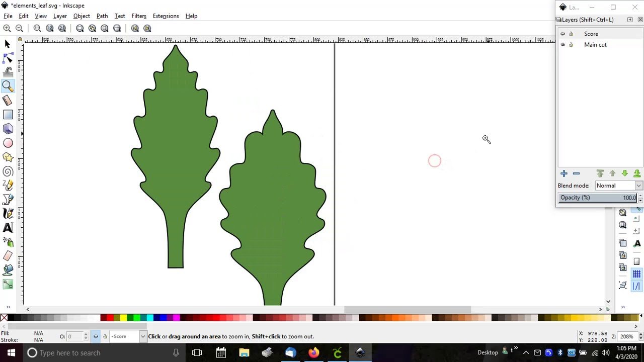Choose the Star and polygon tool
Viewport: 644px width, 362px height.
click(8, 157)
